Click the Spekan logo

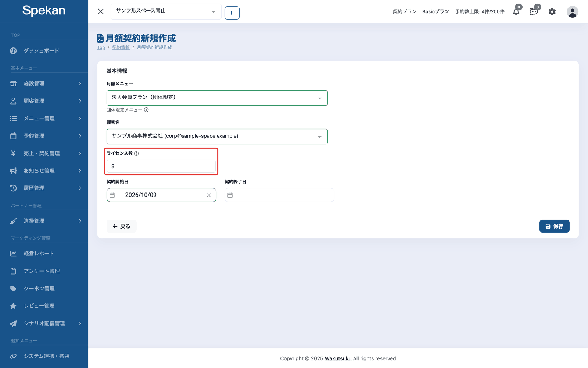click(x=44, y=11)
